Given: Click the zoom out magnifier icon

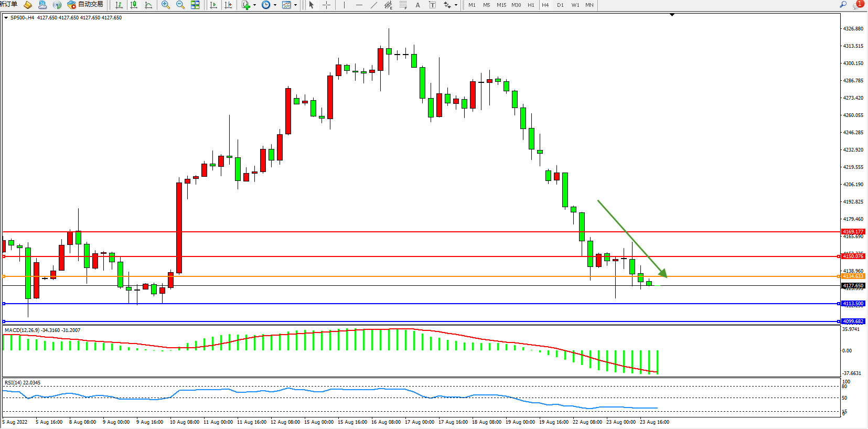Looking at the screenshot, I should [x=180, y=5].
